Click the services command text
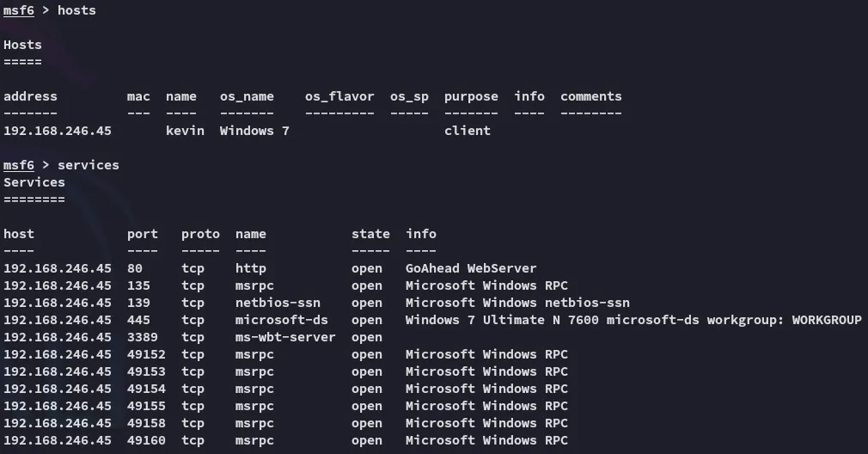Image resolution: width=868 pixels, height=454 pixels. point(88,165)
